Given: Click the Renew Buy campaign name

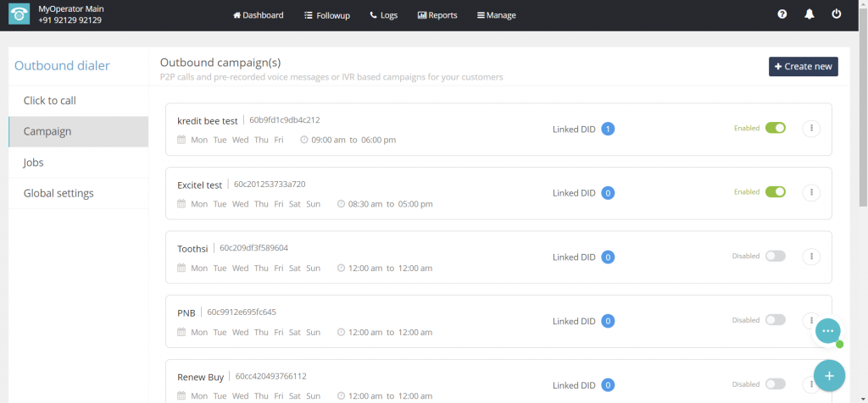Looking at the screenshot, I should (x=200, y=377).
